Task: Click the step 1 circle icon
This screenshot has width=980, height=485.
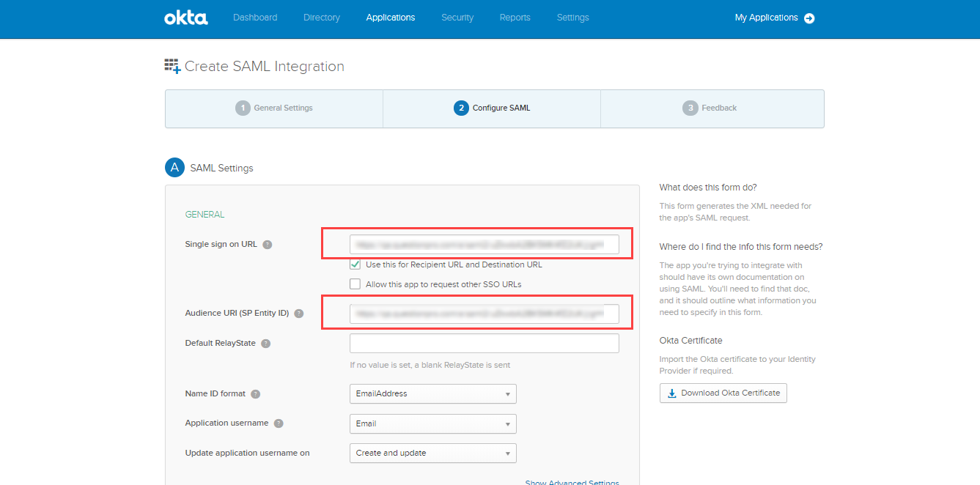Action: pyautogui.click(x=243, y=108)
